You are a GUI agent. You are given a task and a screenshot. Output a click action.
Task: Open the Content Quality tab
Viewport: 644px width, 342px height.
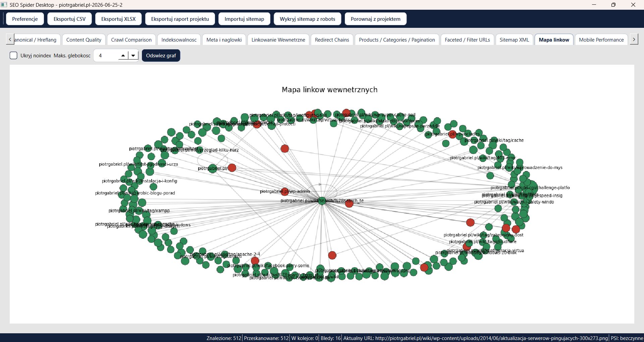(84, 40)
